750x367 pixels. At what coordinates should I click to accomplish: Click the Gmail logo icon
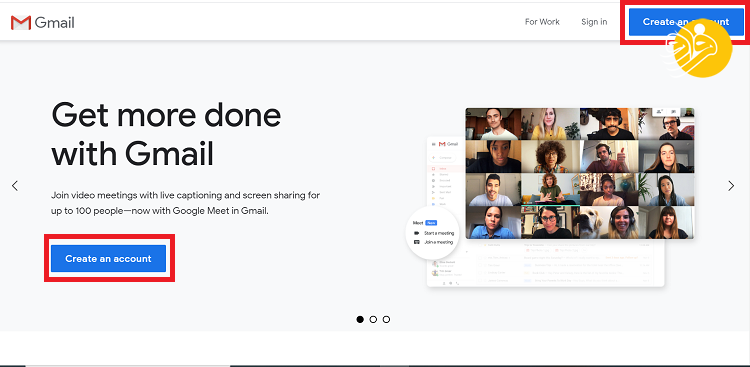pos(21,22)
